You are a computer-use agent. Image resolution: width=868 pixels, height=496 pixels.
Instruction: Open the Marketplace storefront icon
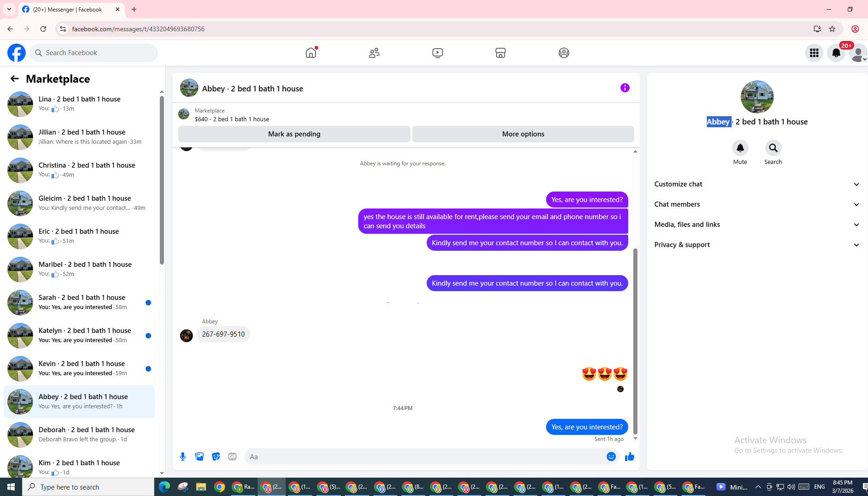coord(501,53)
